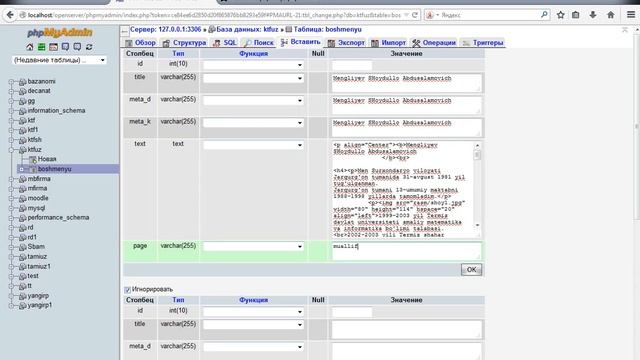Screen dimensions: 640x360
Task: Open browser downloads arrow icon
Action: point(593,15)
